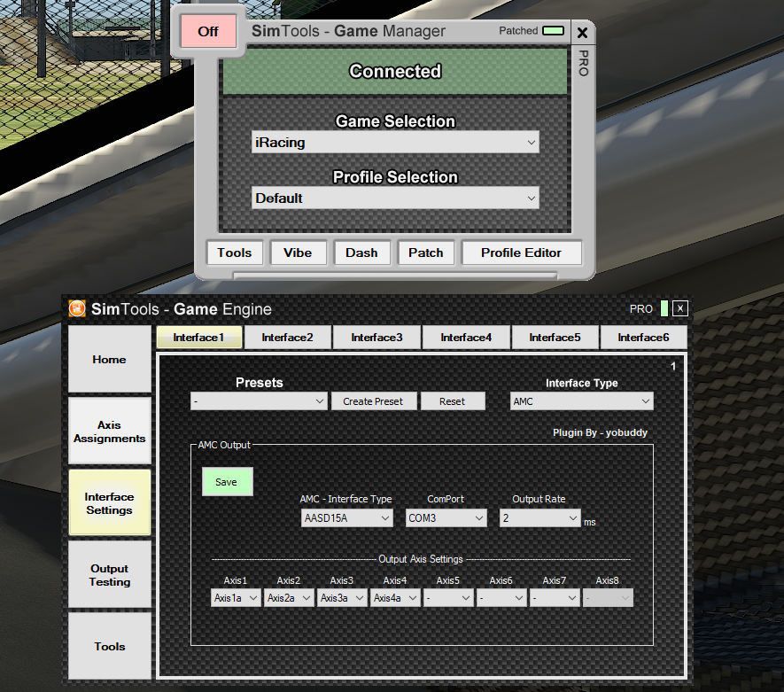
Task: Open the Axis2 dropdown showing Axis2a
Action: [289, 597]
